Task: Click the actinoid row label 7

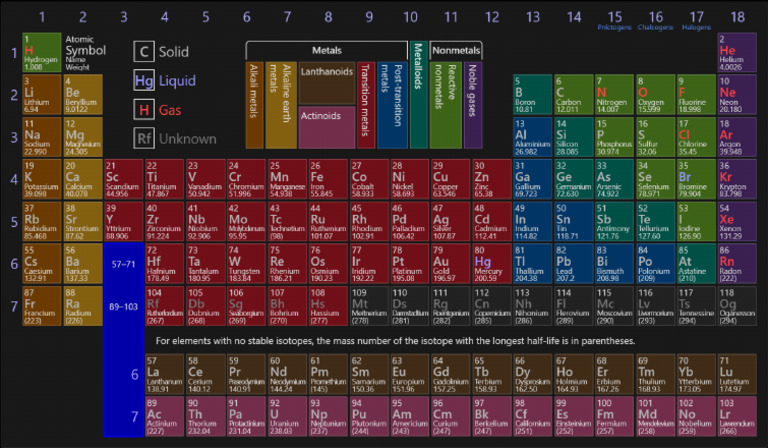Action: click(135, 417)
